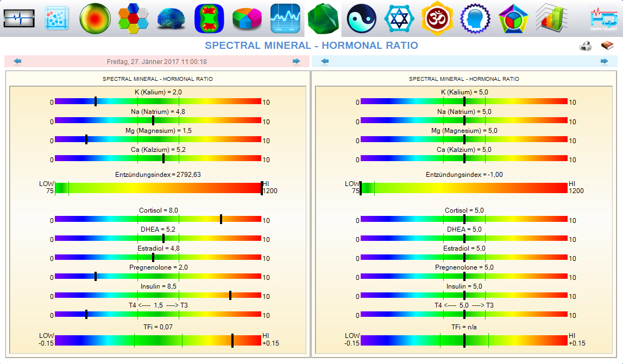Image resolution: width=623 pixels, height=364 pixels.
Task: Click previous arrow in right blue bar
Action: [325, 62]
